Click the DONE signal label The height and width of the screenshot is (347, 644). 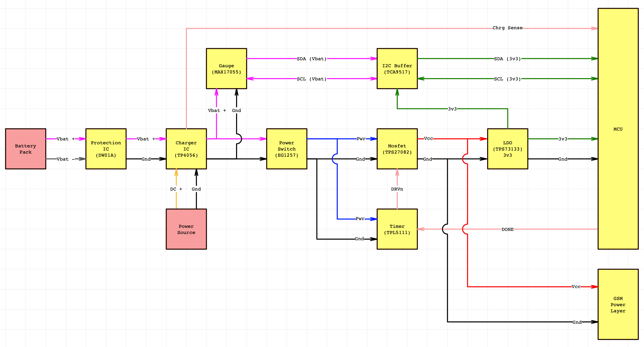(508, 230)
